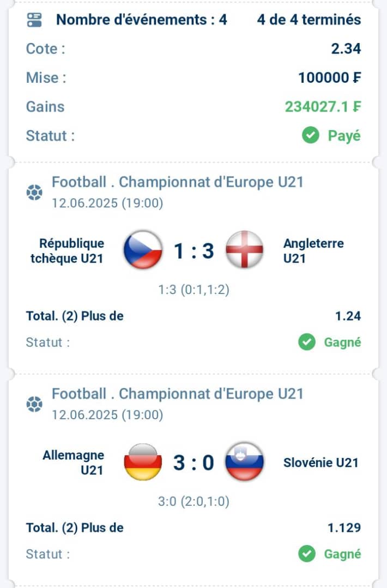Click the Angleterre U21 team name
The width and height of the screenshot is (387, 588).
point(313,251)
